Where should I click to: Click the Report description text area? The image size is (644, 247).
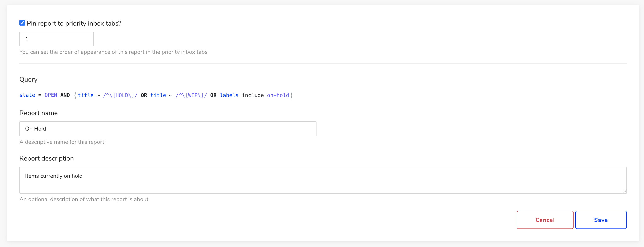323,180
